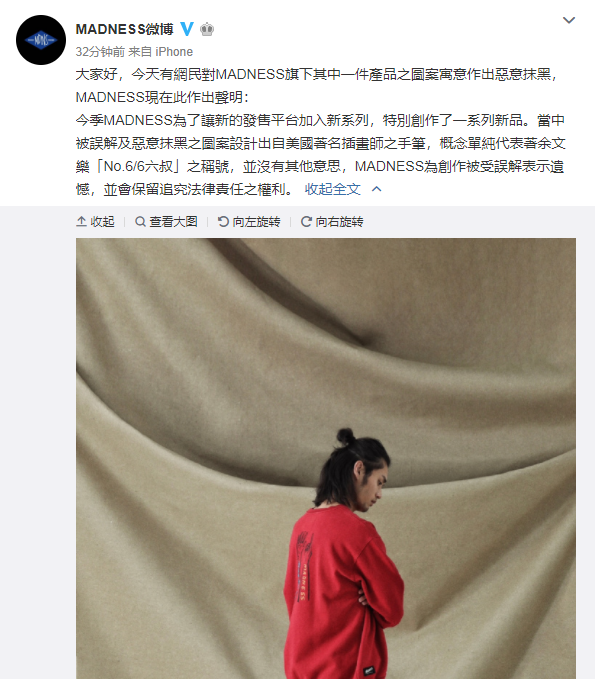Click the blue verified V badge
This screenshot has width=595, height=679.
point(187,29)
